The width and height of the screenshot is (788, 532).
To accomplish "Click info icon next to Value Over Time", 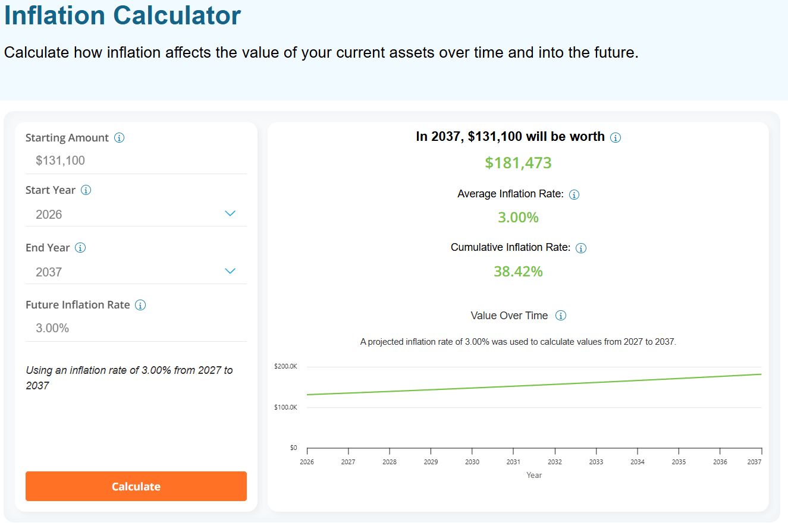I will click(560, 316).
